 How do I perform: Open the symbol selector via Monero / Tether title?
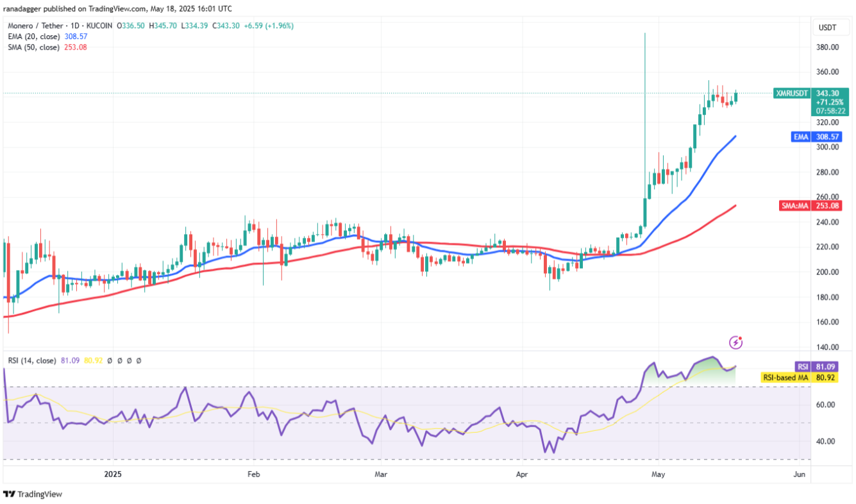(x=35, y=26)
